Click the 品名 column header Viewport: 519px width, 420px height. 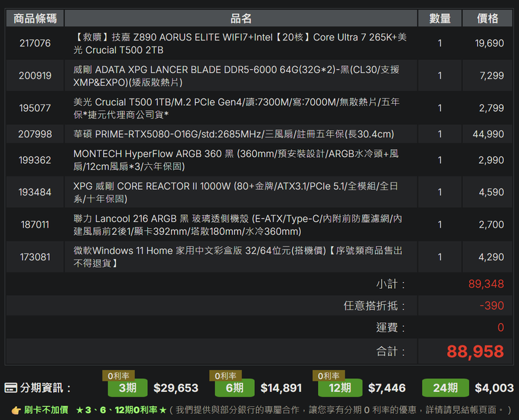pos(241,19)
